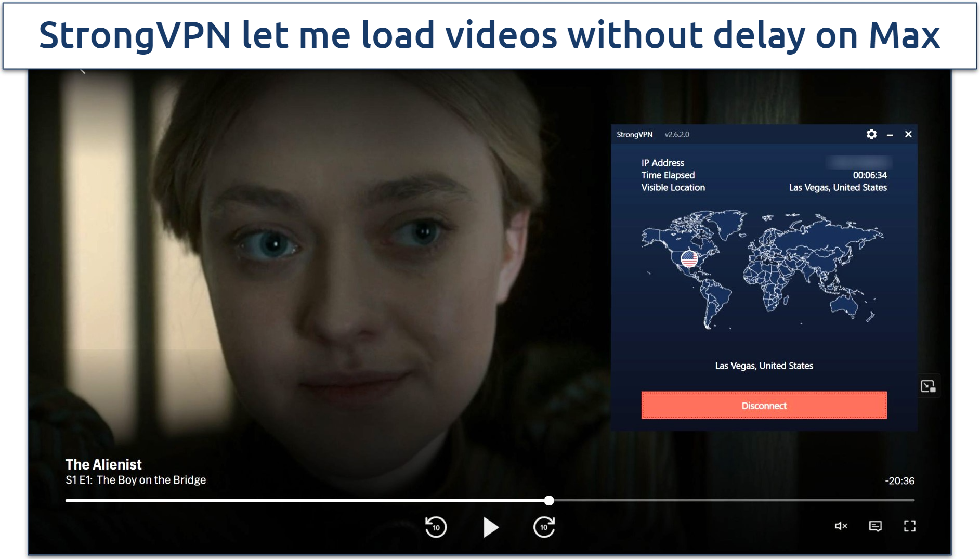
Task: Skip forward 10 seconds
Action: 544,527
